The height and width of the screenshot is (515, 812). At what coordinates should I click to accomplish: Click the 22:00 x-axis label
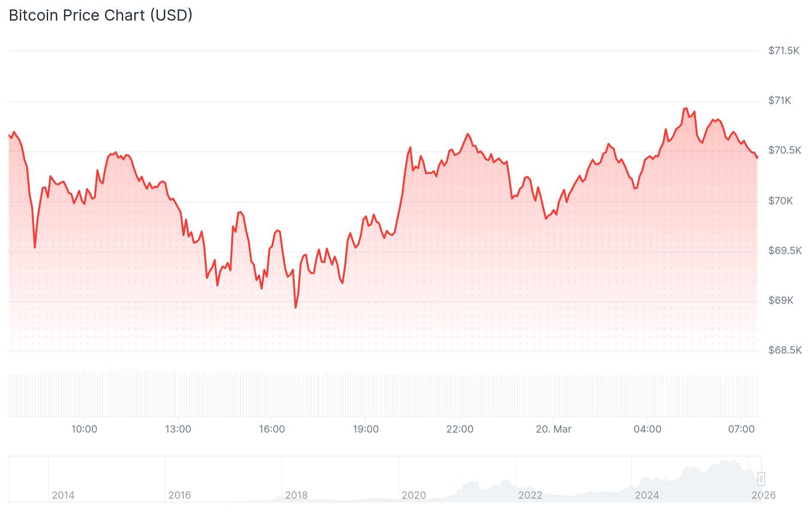[460, 429]
